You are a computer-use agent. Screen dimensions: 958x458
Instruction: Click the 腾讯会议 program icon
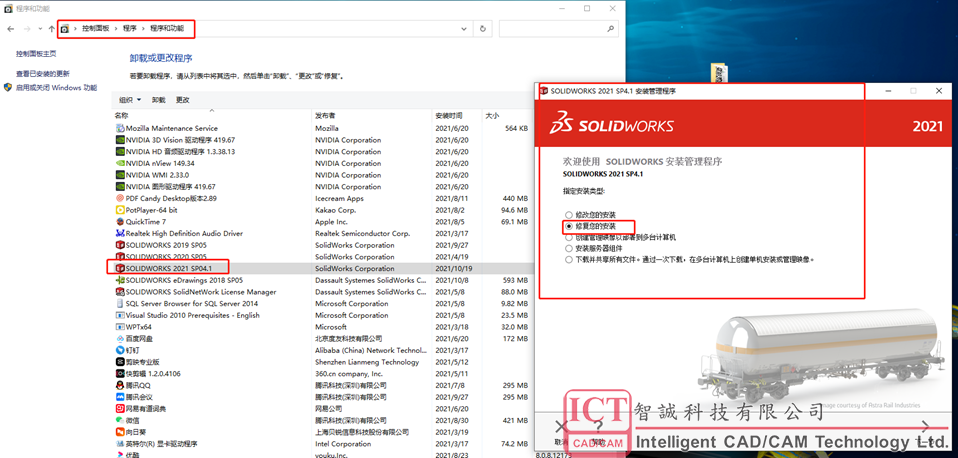(x=120, y=397)
